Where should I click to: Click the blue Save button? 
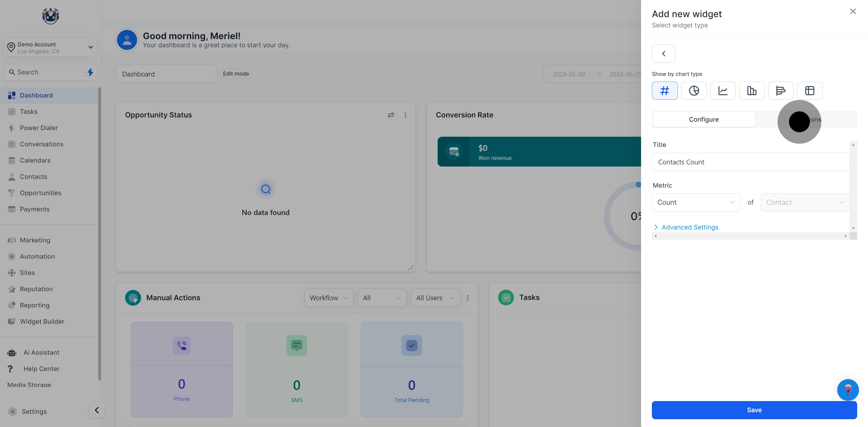click(x=754, y=410)
